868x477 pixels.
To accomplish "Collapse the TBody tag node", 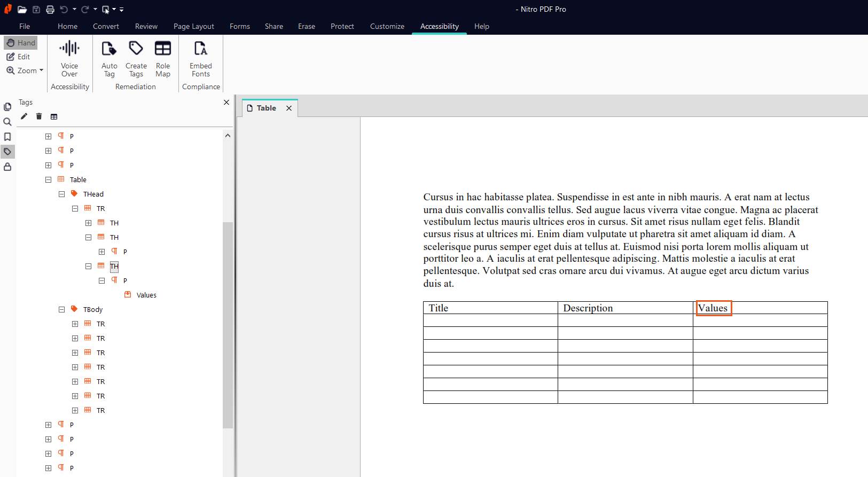I will tap(61, 310).
